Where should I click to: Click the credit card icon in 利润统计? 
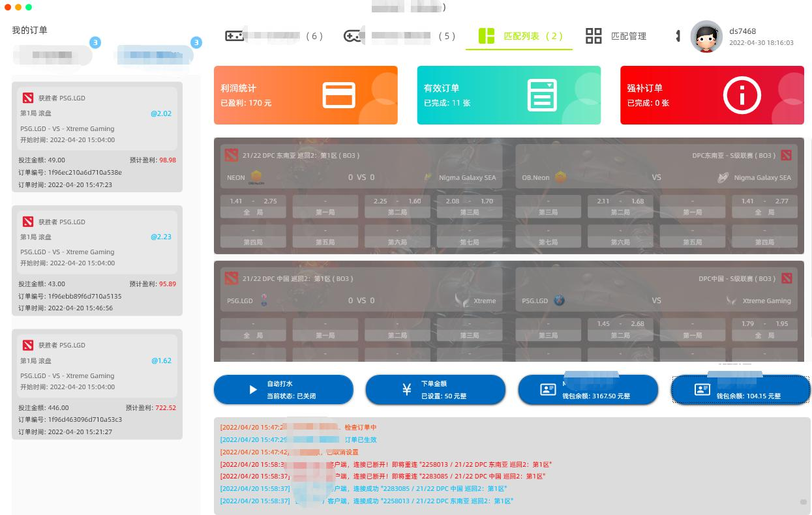pyautogui.click(x=339, y=95)
